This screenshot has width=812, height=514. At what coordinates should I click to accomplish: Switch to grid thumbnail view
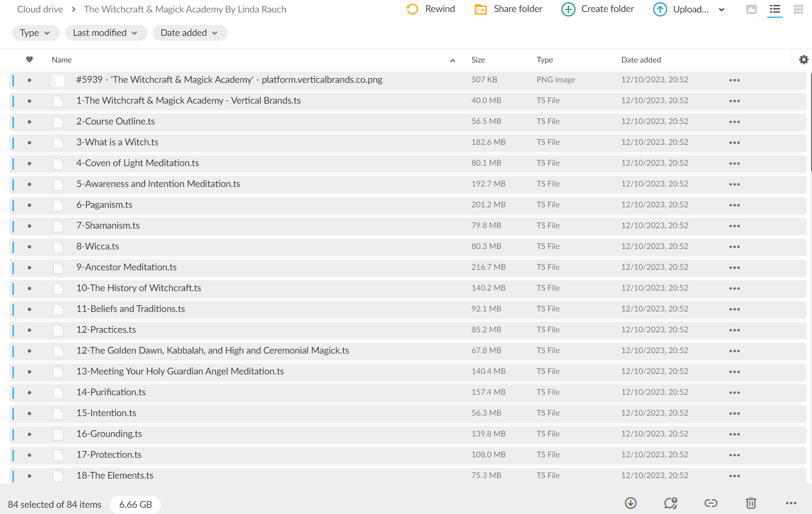[798, 9]
